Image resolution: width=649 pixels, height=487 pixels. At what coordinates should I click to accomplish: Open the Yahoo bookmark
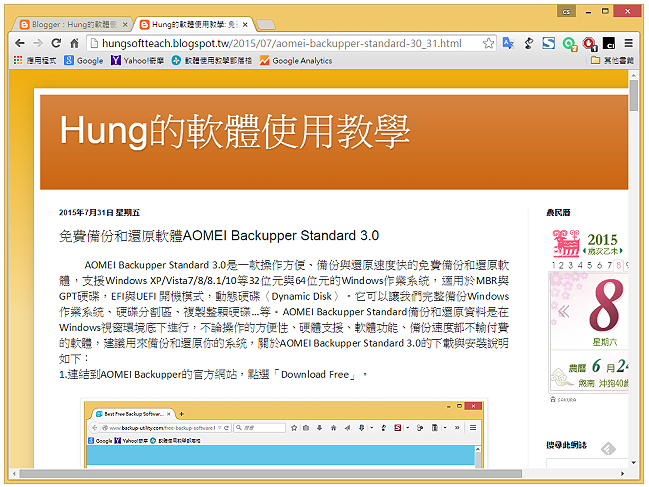pyautogui.click(x=137, y=60)
